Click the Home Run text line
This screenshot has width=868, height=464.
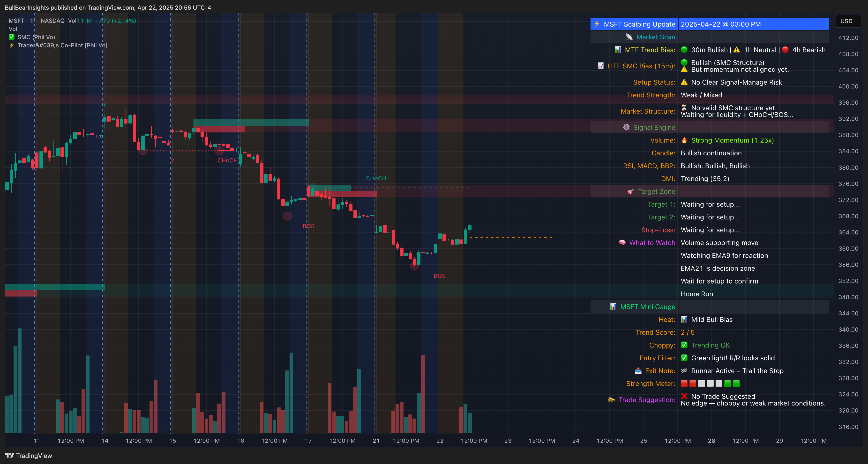(697, 294)
